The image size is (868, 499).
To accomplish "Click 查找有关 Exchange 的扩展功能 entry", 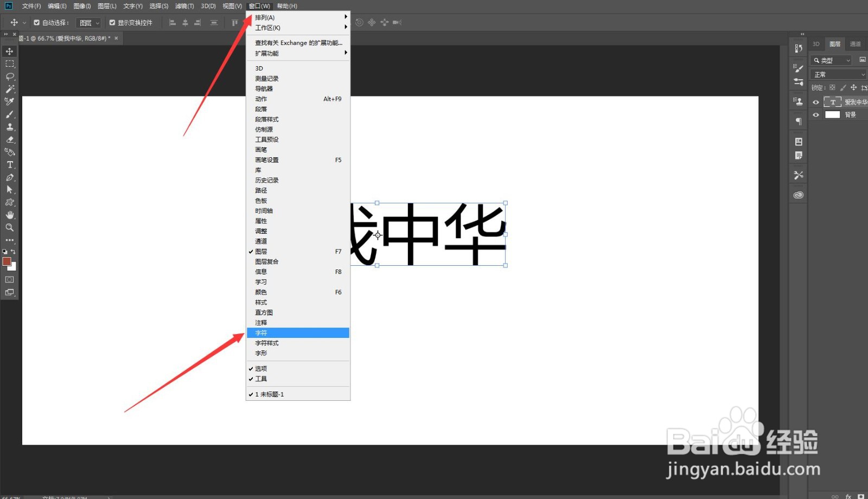I will coord(298,43).
